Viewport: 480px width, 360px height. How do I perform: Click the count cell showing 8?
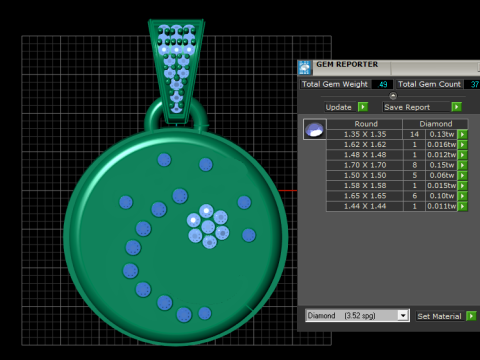414,165
